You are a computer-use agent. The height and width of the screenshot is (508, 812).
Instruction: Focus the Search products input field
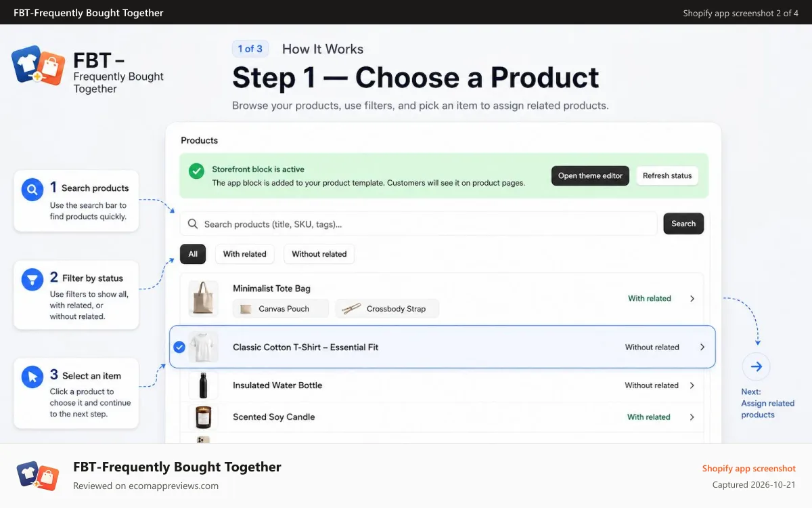tap(419, 224)
